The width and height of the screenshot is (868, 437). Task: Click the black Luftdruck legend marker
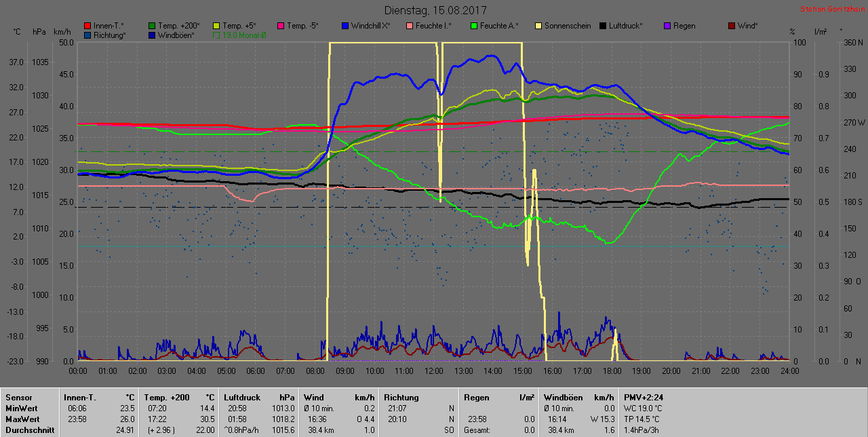click(x=603, y=26)
